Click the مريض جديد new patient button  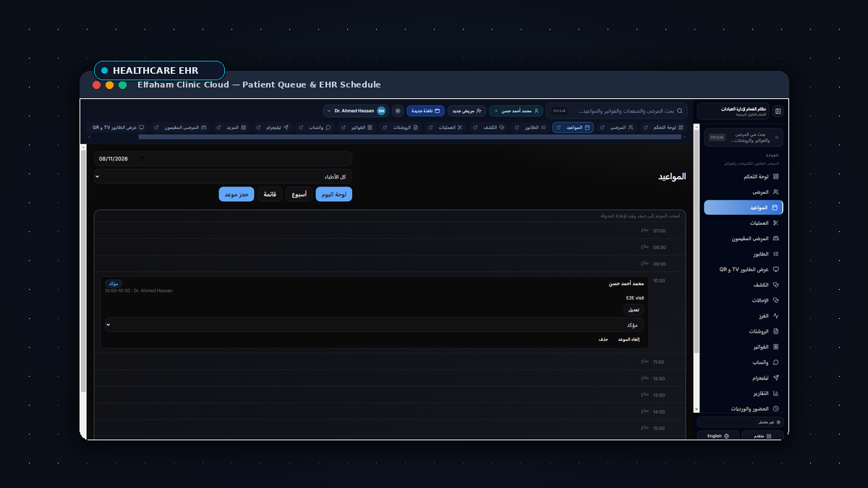point(467,111)
